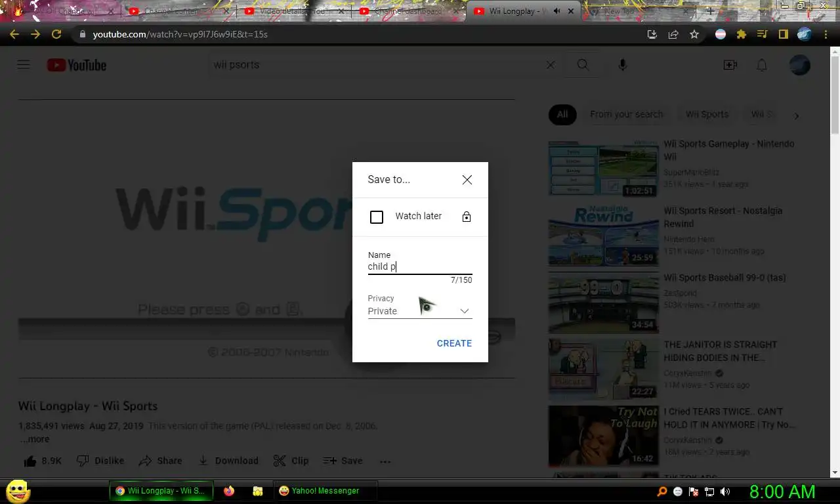Image resolution: width=840 pixels, height=504 pixels.
Task: Open Nintendo Hero channel name
Action: 689,239
